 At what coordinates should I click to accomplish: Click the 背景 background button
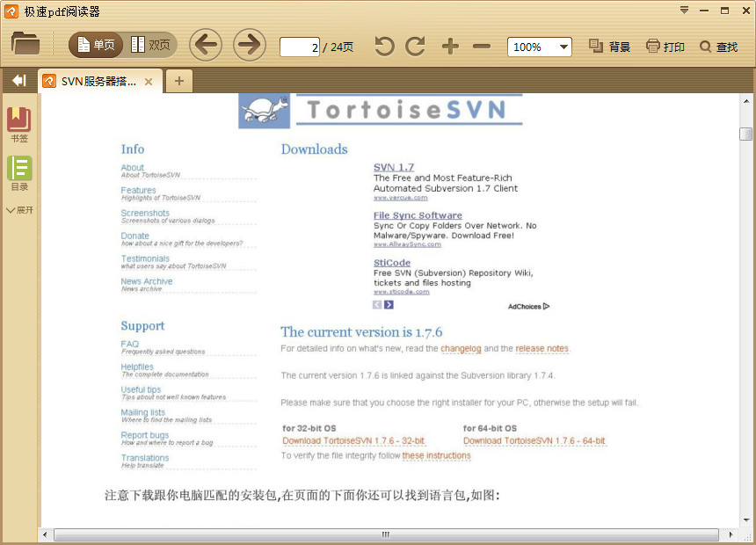609,47
